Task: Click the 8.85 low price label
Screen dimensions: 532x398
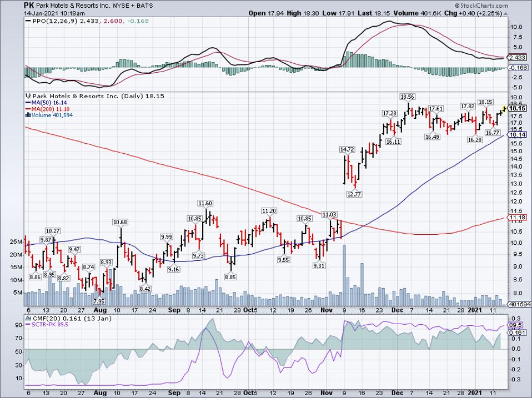Action: click(x=230, y=277)
